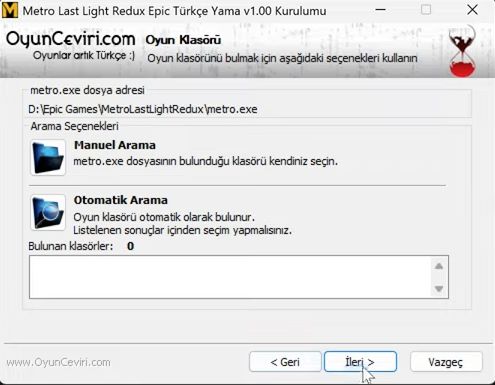The height and width of the screenshot is (385, 495).
Task: Open Manuel Arama folder icon
Action: click(x=48, y=157)
